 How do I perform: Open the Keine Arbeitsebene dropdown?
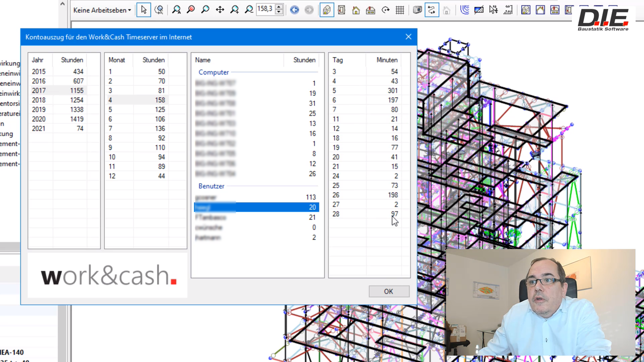point(102,10)
